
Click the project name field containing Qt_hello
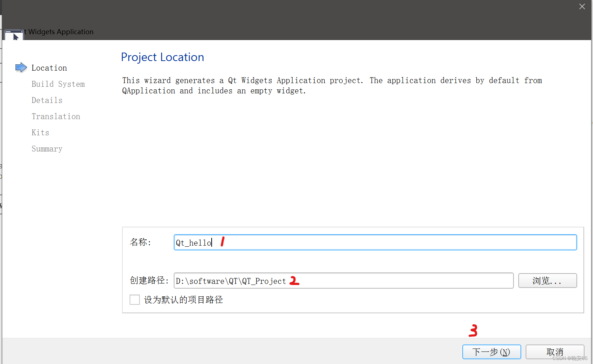coord(375,242)
